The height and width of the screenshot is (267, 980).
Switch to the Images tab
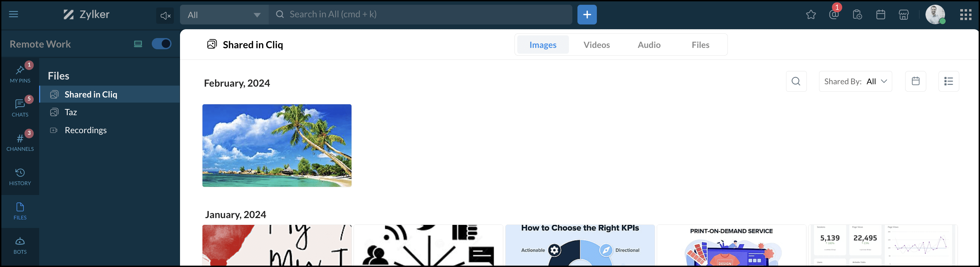pos(543,45)
